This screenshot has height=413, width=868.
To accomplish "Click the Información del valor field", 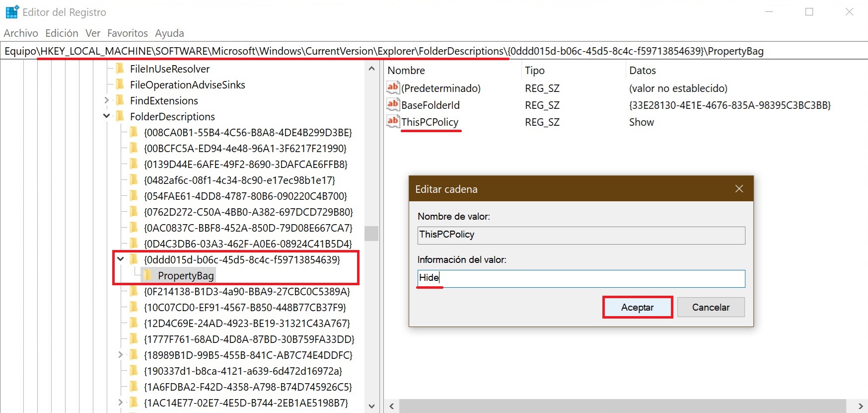I will coord(581,278).
